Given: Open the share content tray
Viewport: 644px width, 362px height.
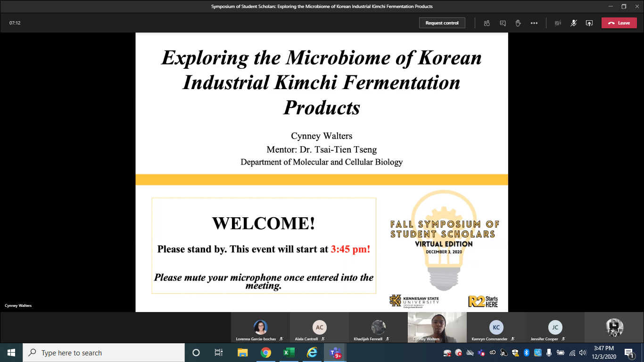Looking at the screenshot, I should point(589,23).
